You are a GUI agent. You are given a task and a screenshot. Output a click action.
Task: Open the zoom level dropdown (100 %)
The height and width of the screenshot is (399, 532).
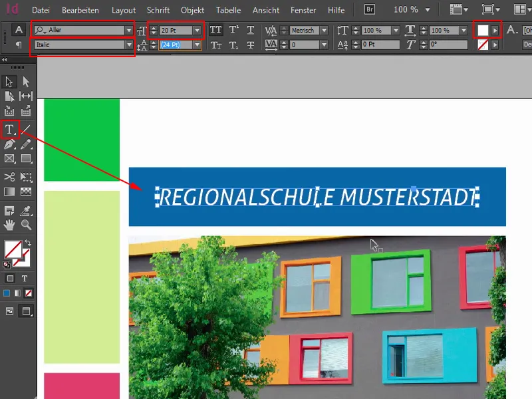(x=428, y=10)
